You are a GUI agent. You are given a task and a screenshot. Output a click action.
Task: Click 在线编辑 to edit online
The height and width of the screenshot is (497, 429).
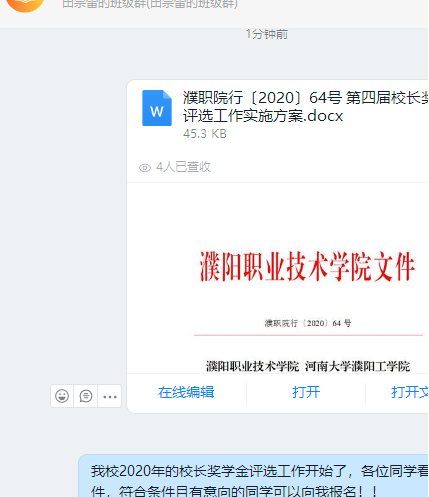point(186,392)
